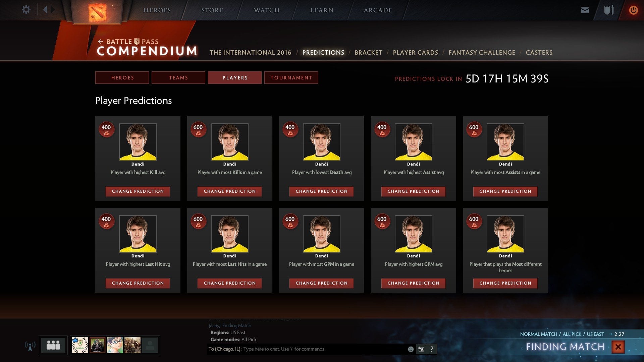Open the armory shield and sword icon
Screen dimensions: 644x362
tap(609, 10)
